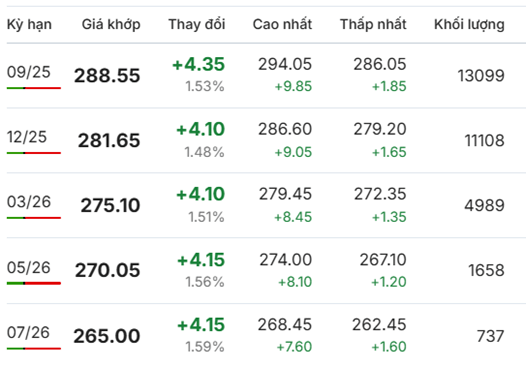Select the matched price 288.55
Image resolution: width=526 pixels, height=367 pixels.
(107, 75)
